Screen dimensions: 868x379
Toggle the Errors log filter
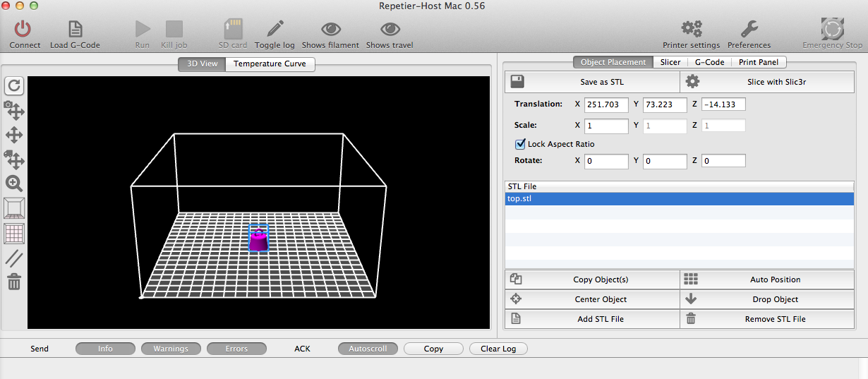[236, 349]
